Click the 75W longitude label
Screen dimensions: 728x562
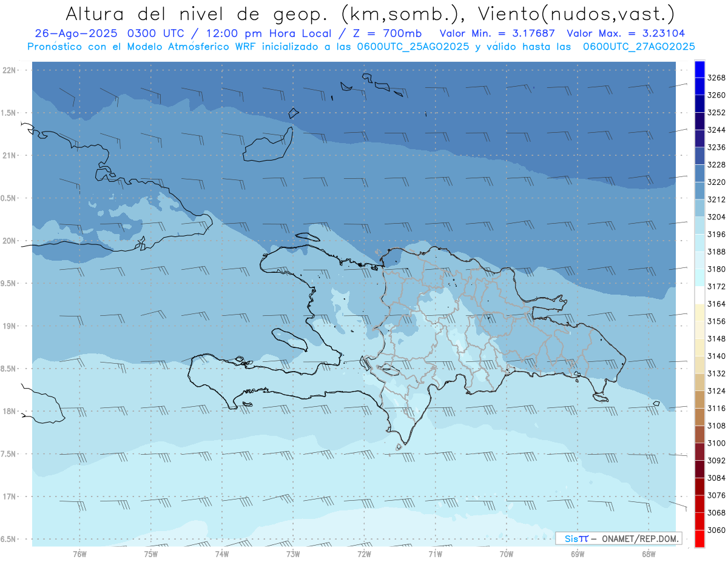(151, 554)
